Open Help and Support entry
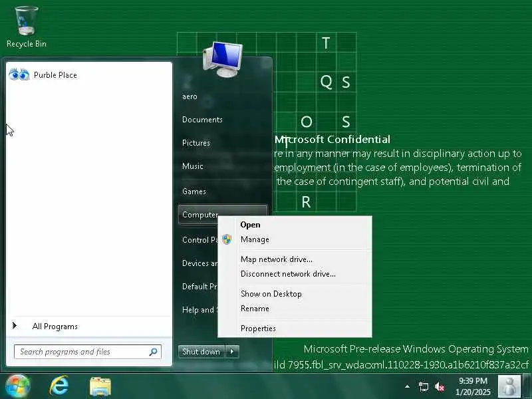 point(199,309)
